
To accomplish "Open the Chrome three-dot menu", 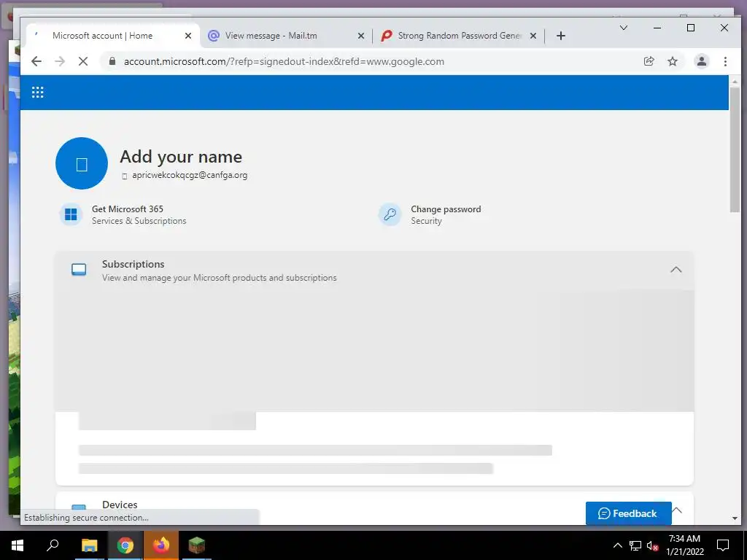I will (725, 61).
